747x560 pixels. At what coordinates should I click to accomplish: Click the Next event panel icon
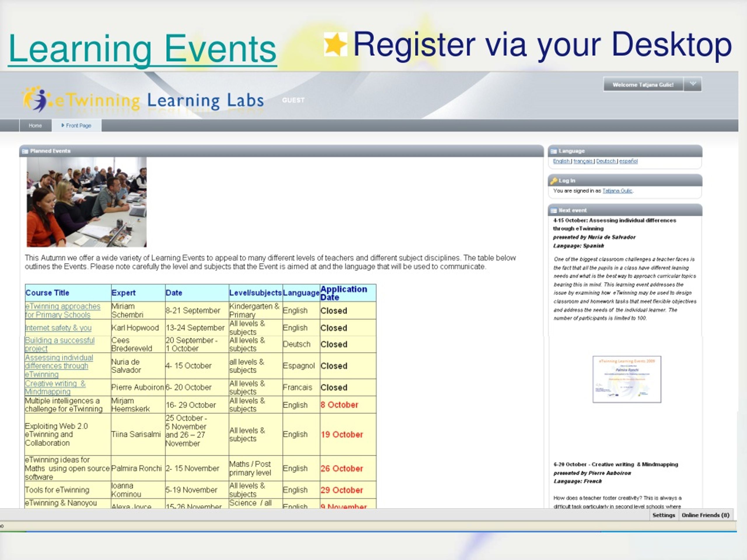(554, 211)
